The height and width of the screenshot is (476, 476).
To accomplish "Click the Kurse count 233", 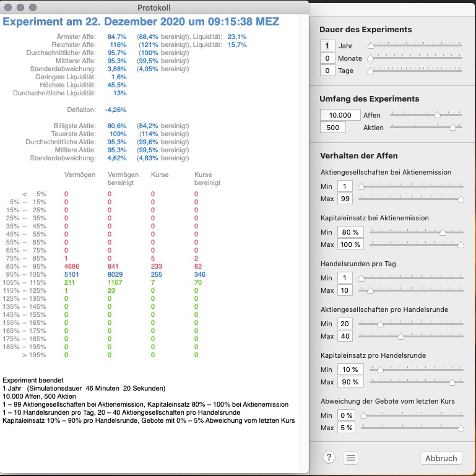I will tap(157, 267).
